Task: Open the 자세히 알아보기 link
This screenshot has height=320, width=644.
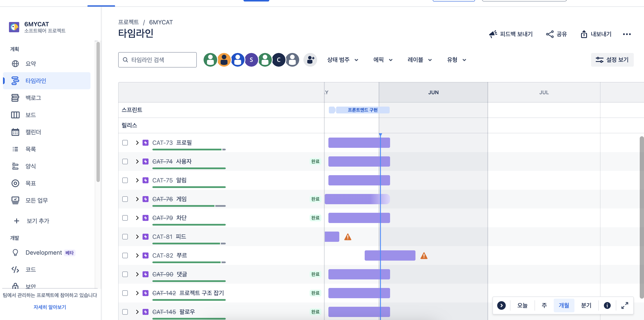Action: pyautogui.click(x=50, y=307)
